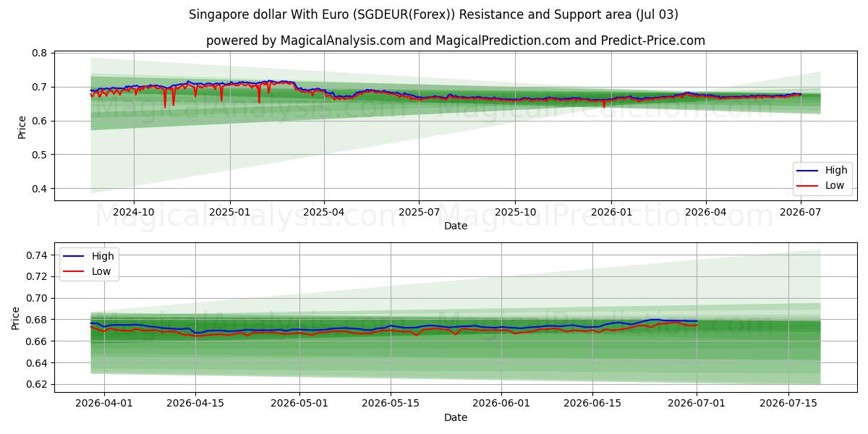The image size is (868, 434).
Task: Click the '2026-07-01' tick label
Action: point(697,404)
